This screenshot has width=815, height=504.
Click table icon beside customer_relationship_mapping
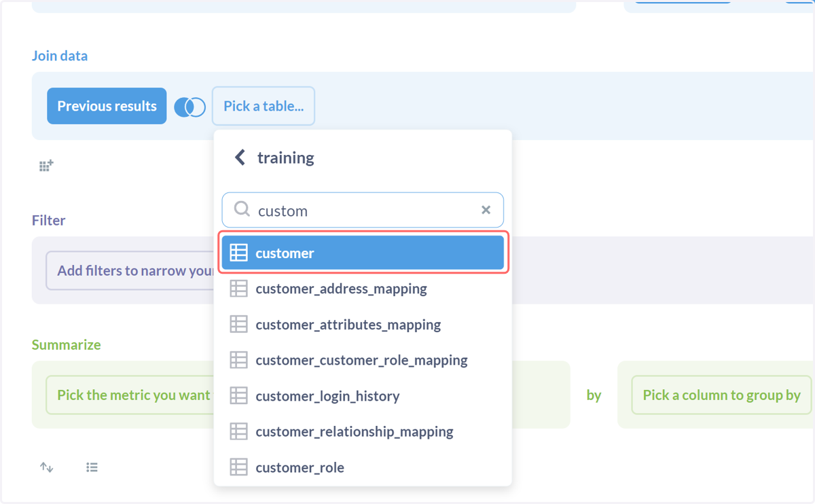[x=238, y=431]
